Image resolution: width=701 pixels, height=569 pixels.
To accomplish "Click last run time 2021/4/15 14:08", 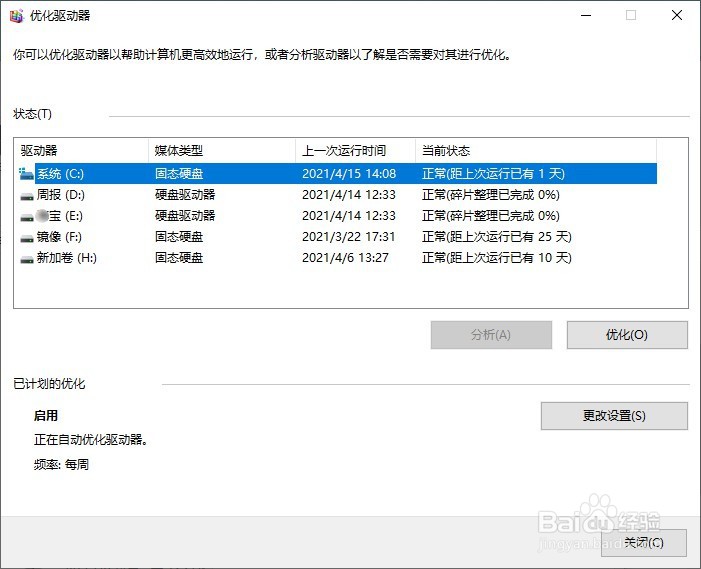I will (x=349, y=173).
